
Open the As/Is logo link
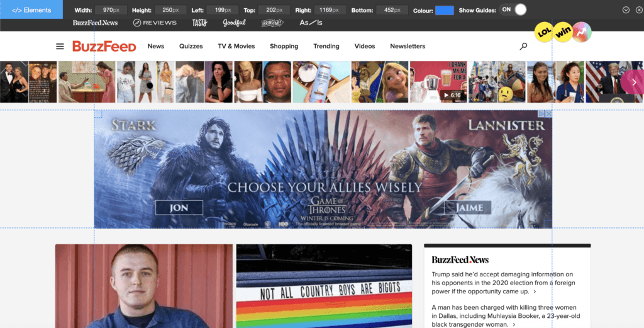point(311,23)
